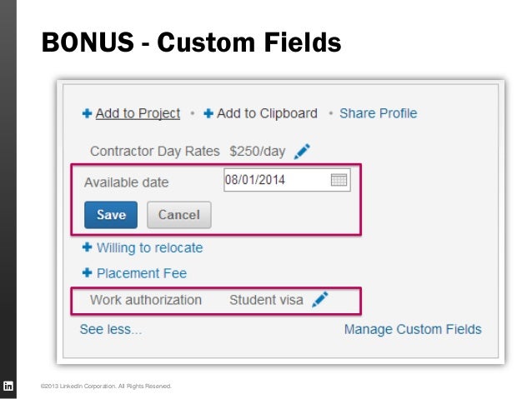Click the Add to Project link text
532x399 pixels.
pos(138,113)
